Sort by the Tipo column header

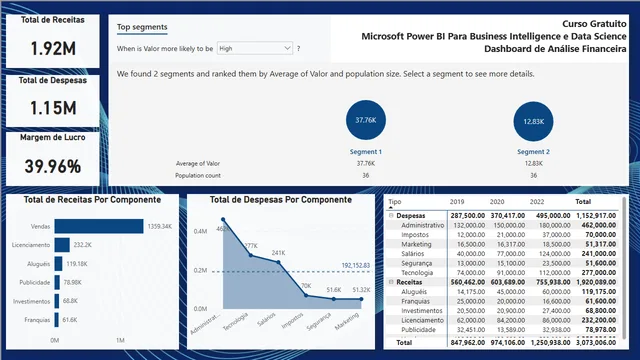pos(395,202)
